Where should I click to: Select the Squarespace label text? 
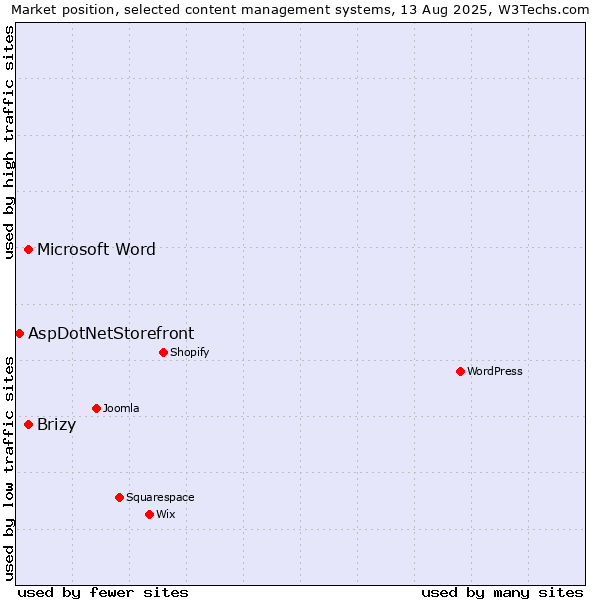point(160,497)
